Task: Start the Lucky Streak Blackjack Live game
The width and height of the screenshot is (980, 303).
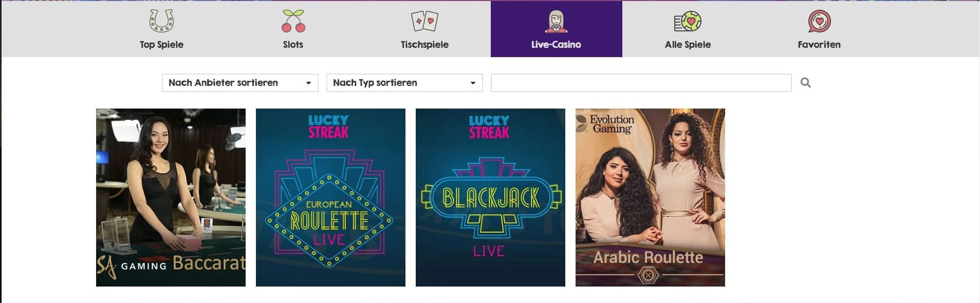Action: click(x=490, y=198)
